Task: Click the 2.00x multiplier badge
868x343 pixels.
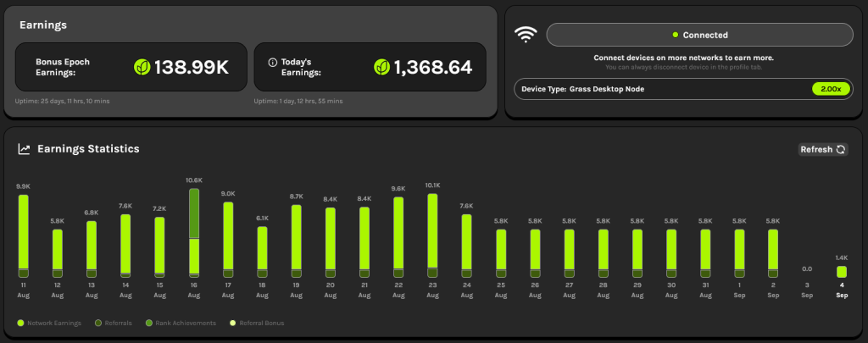Action: [831, 89]
